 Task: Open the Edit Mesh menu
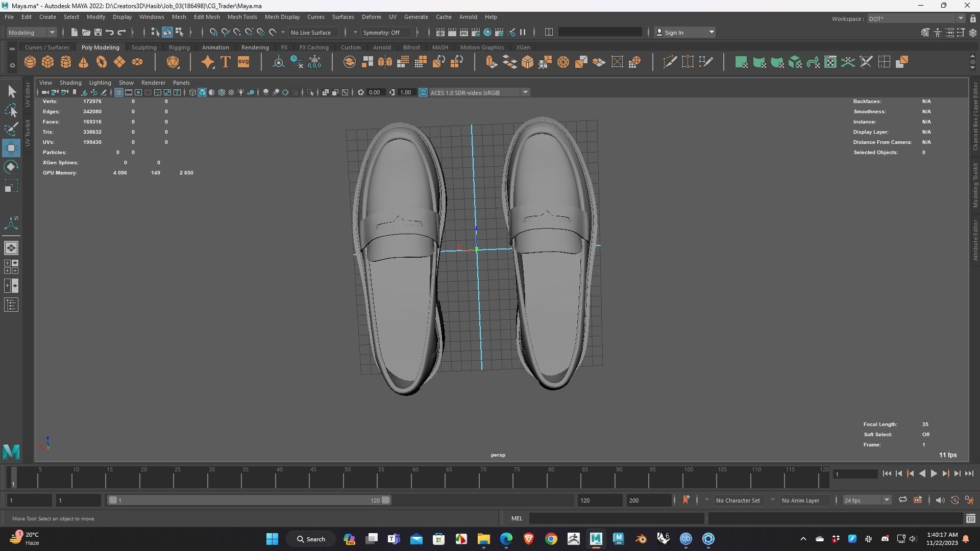click(x=207, y=17)
